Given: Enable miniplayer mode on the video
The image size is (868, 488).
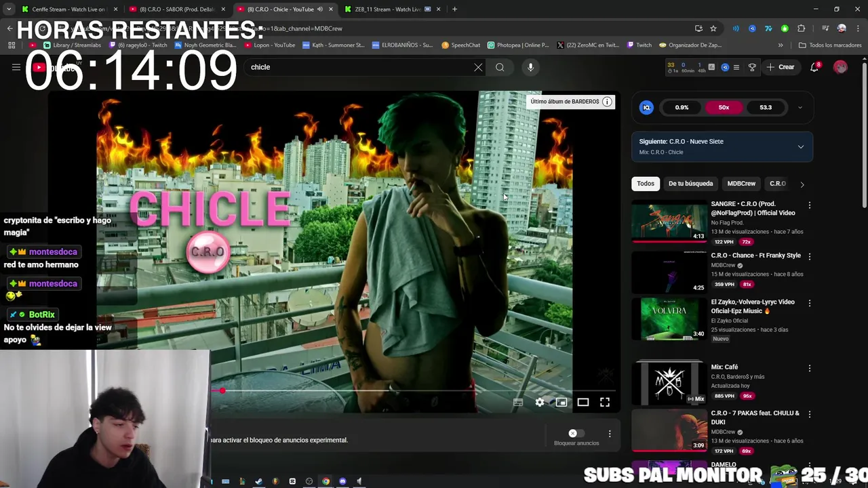Looking at the screenshot, I should (561, 403).
